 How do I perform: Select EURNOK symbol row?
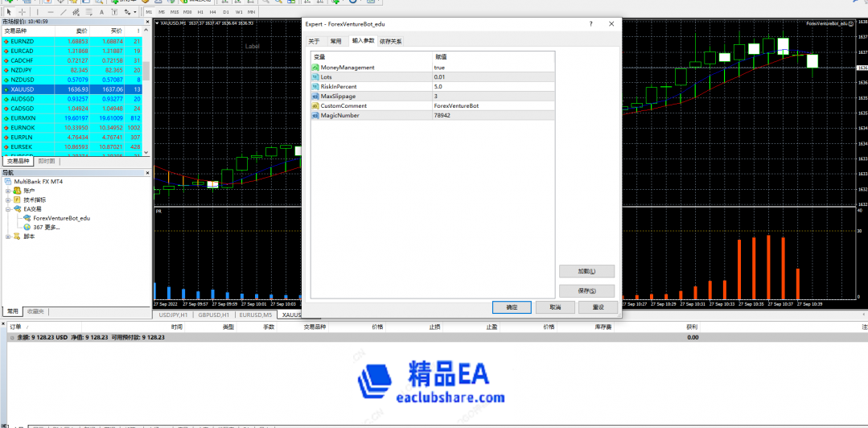click(72, 127)
